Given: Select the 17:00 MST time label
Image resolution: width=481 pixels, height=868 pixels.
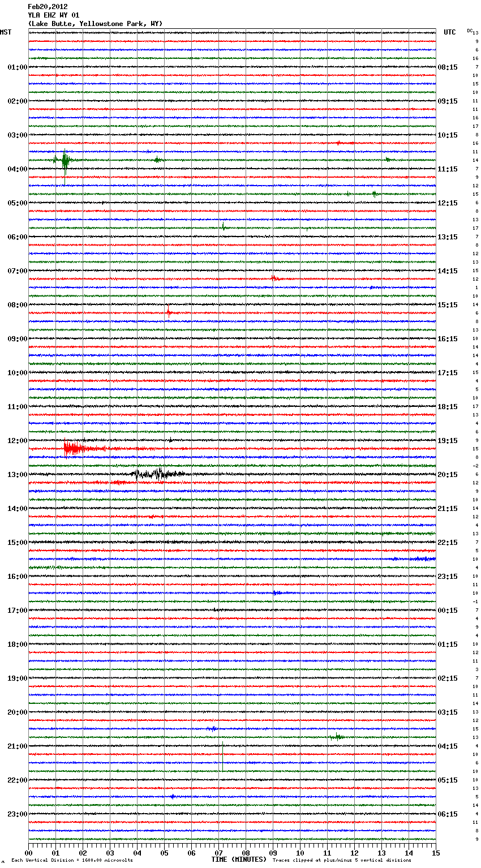Looking at the screenshot, I should 18,611.
